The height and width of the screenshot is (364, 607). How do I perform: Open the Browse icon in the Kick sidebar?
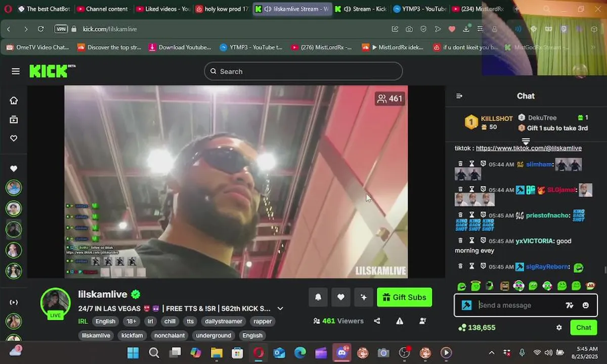[x=14, y=119]
